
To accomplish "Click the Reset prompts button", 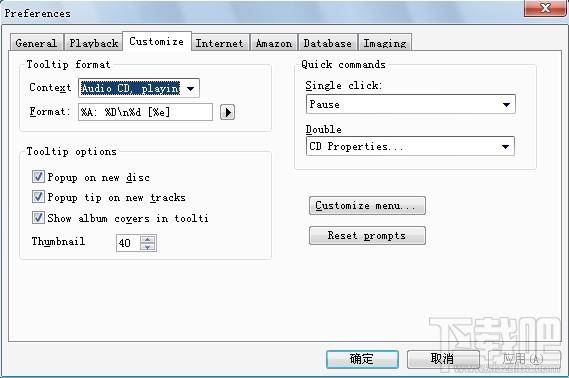I will pyautogui.click(x=367, y=235).
